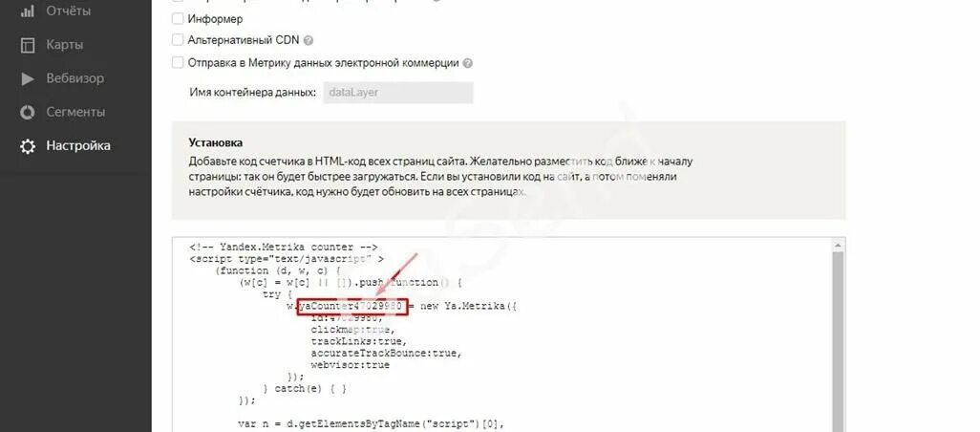Click the Yandex.Metrika counter comment line
Screen dimensions: 980x432
283,247
